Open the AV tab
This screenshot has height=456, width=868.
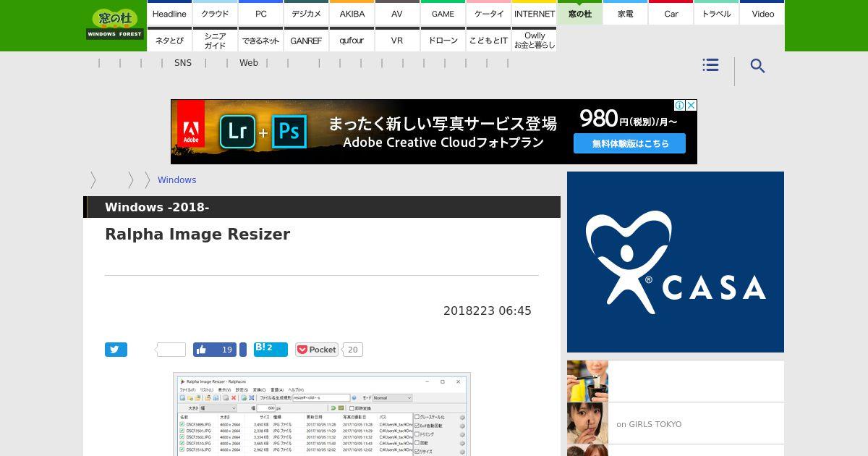pyautogui.click(x=397, y=13)
